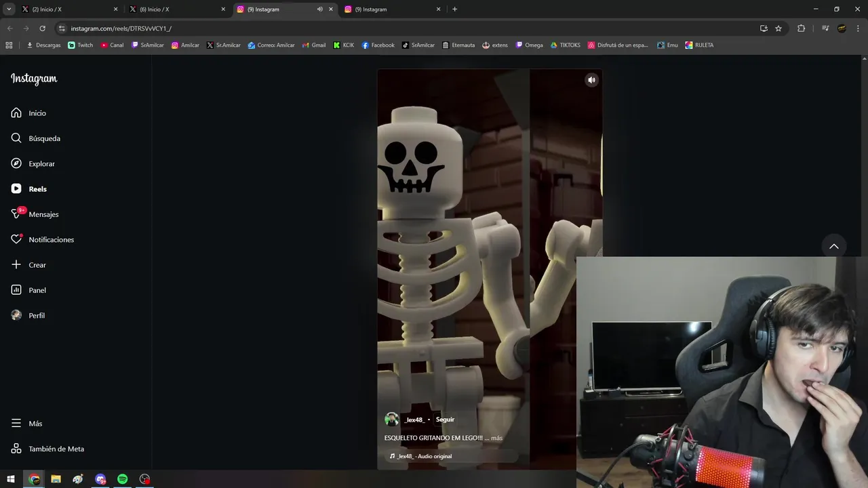Click the browser back button
868x488 pixels.
(x=9, y=28)
